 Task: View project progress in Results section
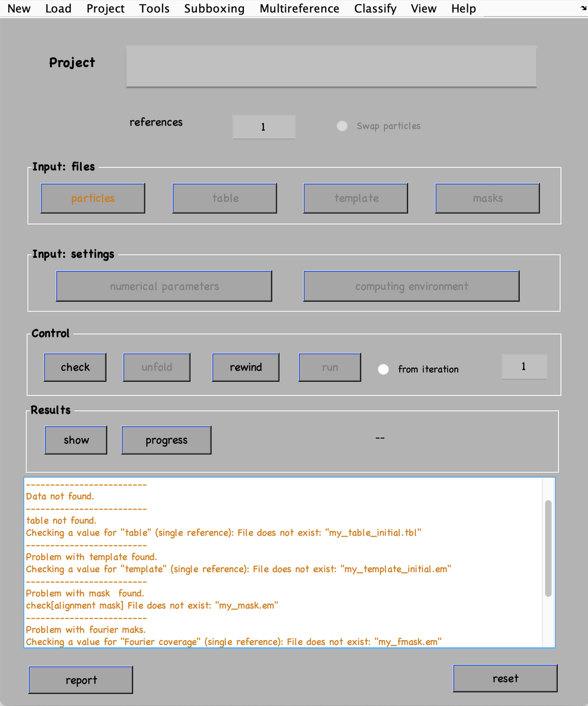(166, 440)
